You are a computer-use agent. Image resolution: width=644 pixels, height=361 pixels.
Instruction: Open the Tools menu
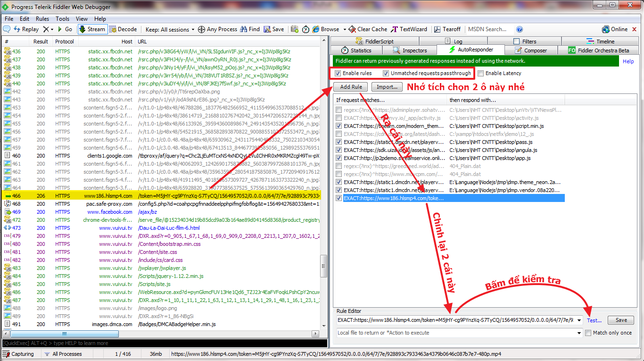[63, 19]
